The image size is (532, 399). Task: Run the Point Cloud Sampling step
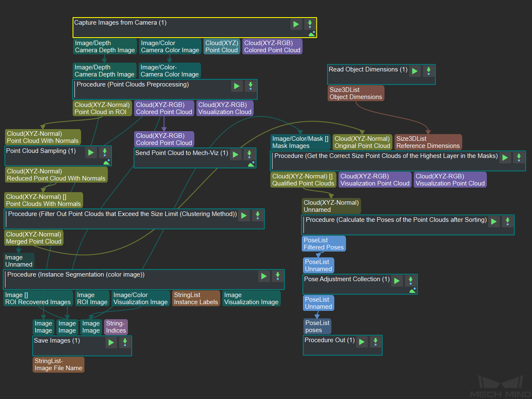point(91,152)
